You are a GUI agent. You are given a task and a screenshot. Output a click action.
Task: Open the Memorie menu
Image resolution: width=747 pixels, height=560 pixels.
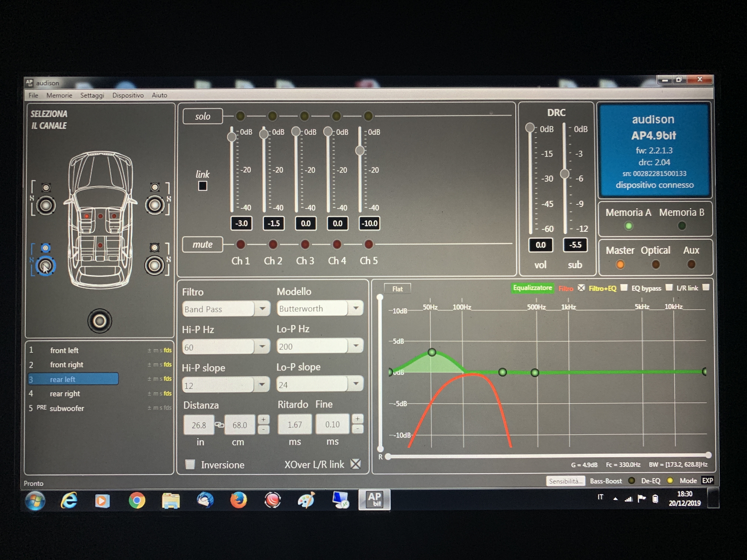[59, 95]
